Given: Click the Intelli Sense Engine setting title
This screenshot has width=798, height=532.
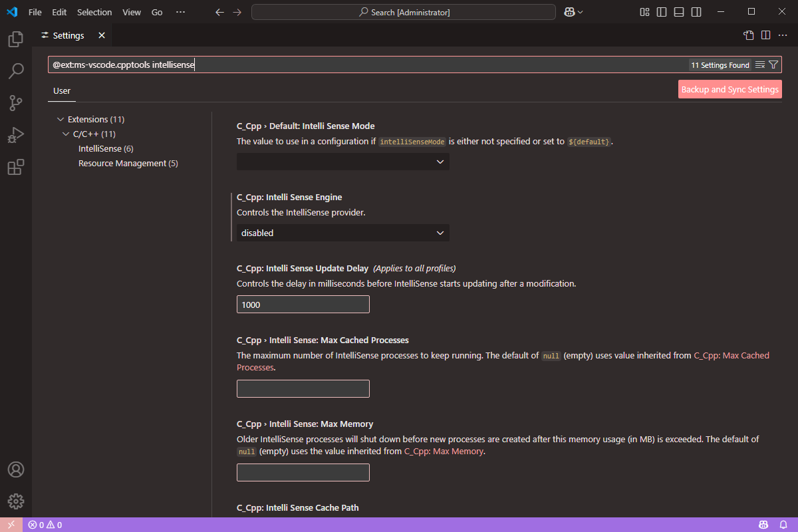Looking at the screenshot, I should pos(289,197).
